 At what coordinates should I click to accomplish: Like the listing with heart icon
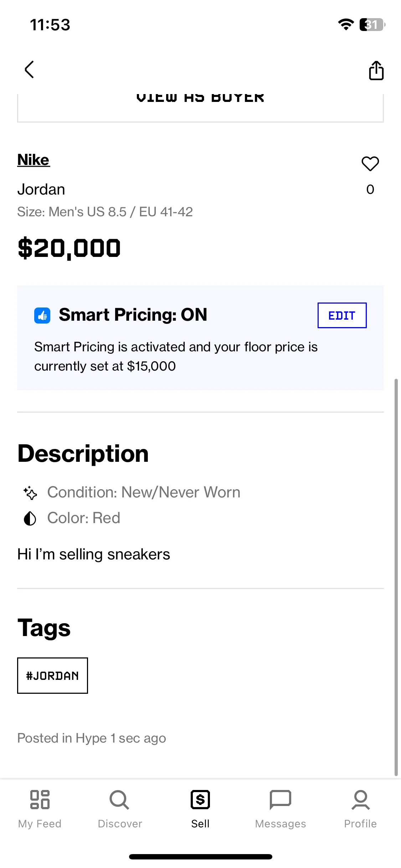point(370,164)
